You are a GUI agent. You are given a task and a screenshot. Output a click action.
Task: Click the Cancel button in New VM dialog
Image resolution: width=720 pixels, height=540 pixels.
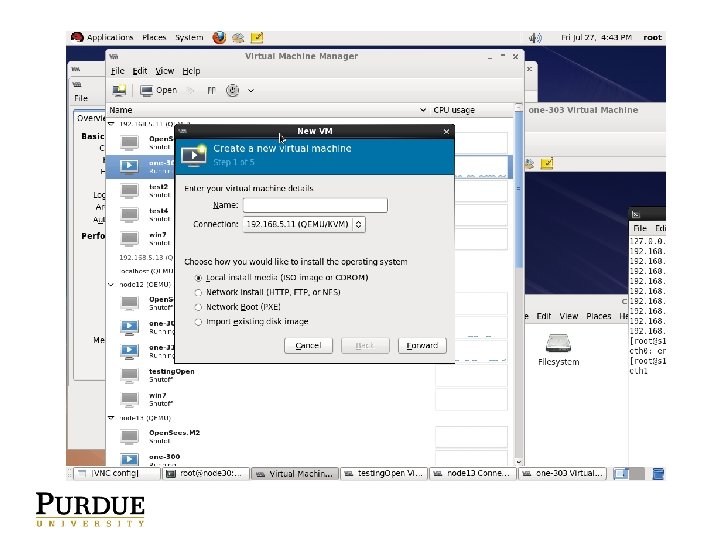[x=308, y=345]
